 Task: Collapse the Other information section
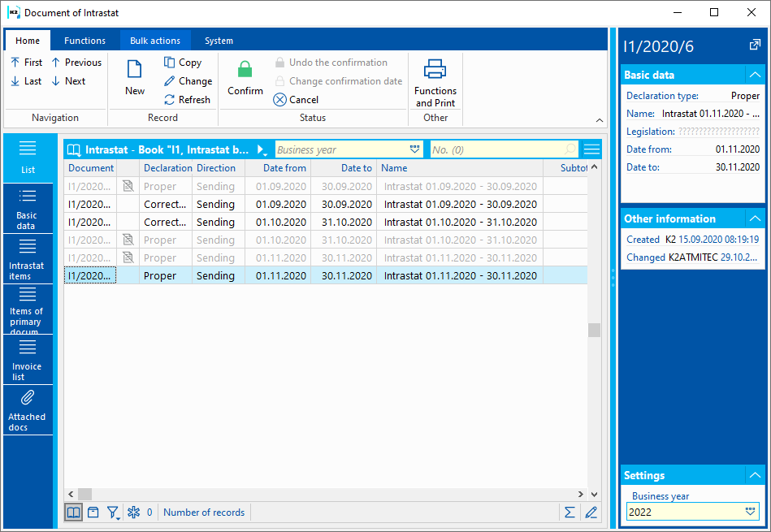click(755, 218)
